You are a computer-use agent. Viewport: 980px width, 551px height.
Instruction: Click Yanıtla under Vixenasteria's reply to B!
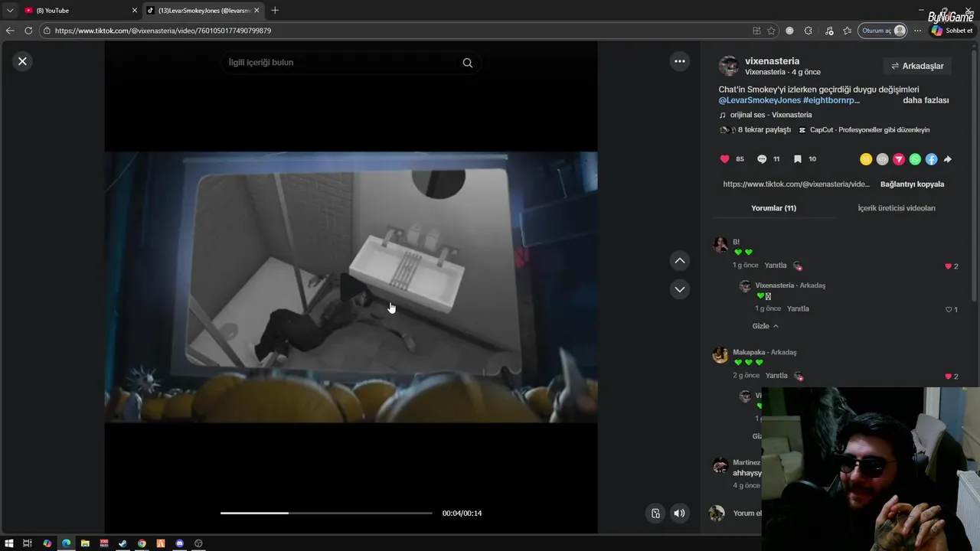(x=798, y=308)
